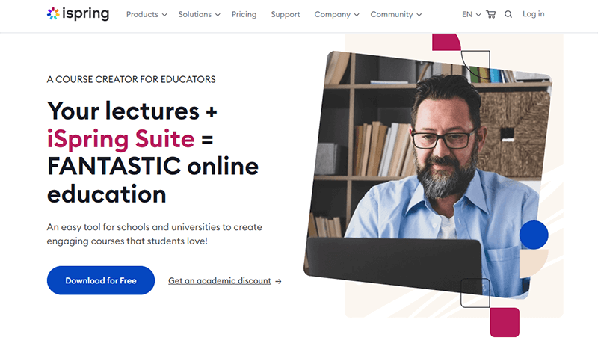The height and width of the screenshot is (364, 598).
Task: Click the iSpring colorful logo icon
Action: (x=53, y=13)
